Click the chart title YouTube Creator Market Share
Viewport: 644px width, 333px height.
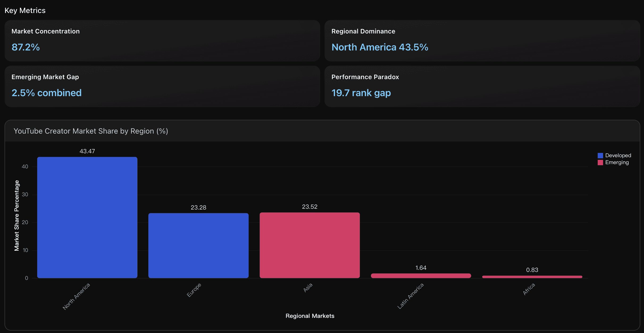pos(91,131)
